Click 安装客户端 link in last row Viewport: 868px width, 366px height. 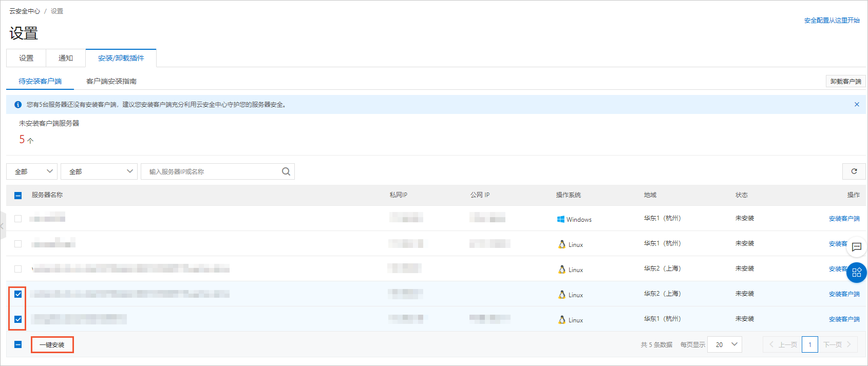click(844, 319)
